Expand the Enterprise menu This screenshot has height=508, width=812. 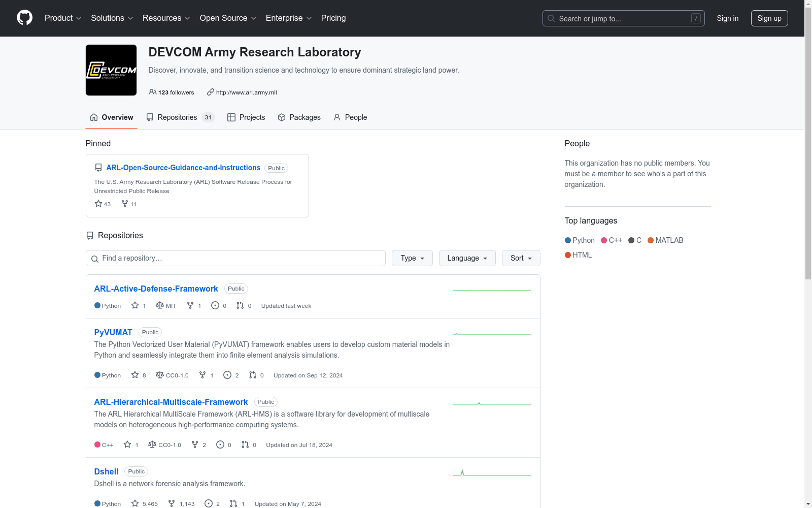pos(289,18)
